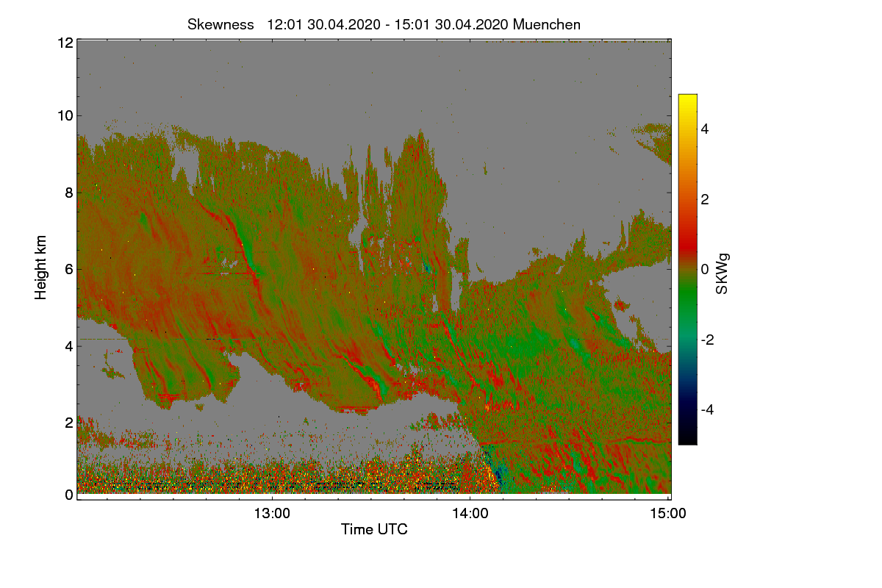The height and width of the screenshot is (588, 882).
Task: Click the height axis tick label 4
Action: pyautogui.click(x=68, y=345)
